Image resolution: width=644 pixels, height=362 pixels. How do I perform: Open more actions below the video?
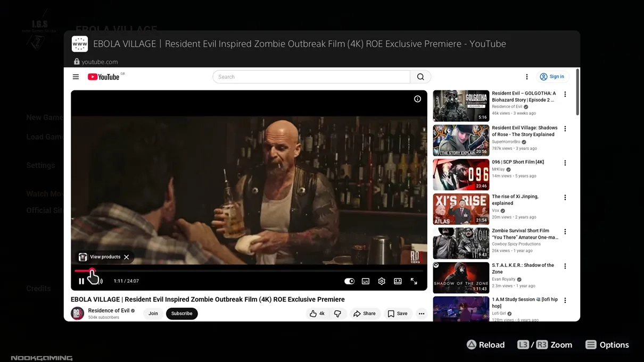coord(422,314)
